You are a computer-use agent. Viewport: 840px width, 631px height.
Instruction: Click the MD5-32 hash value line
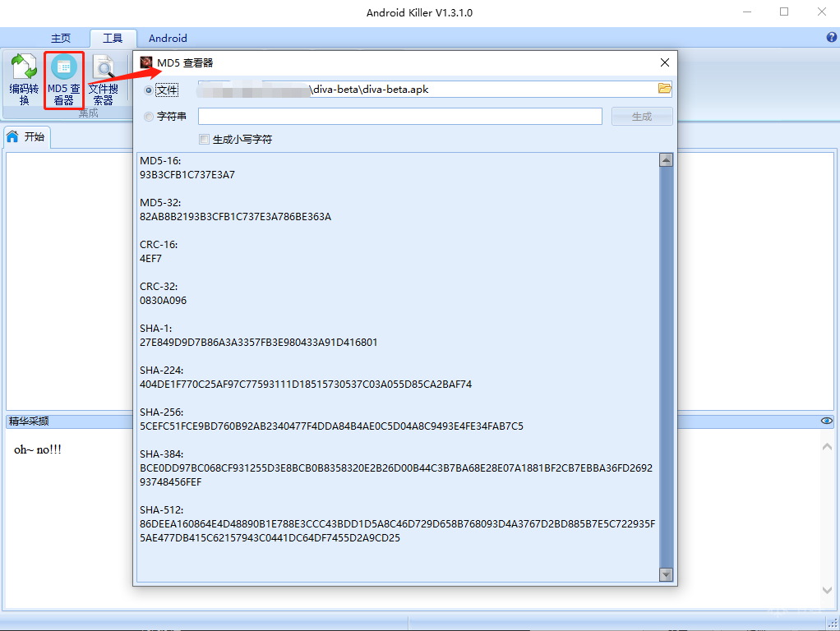[235, 216]
